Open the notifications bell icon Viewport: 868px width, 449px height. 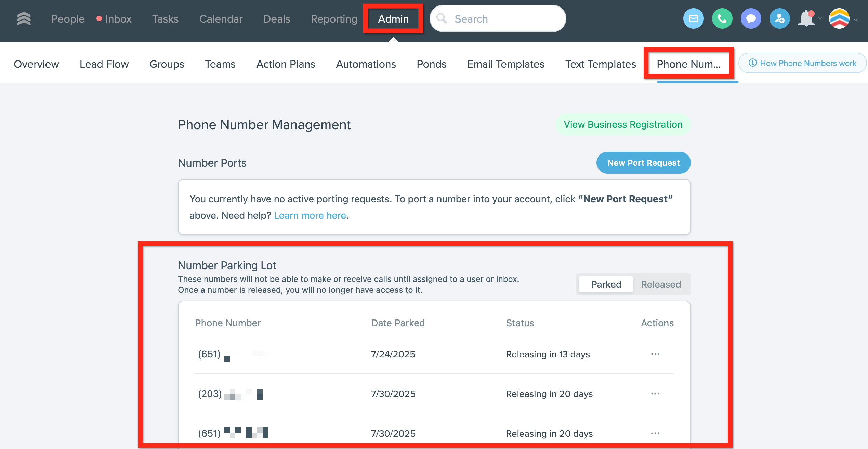click(806, 19)
